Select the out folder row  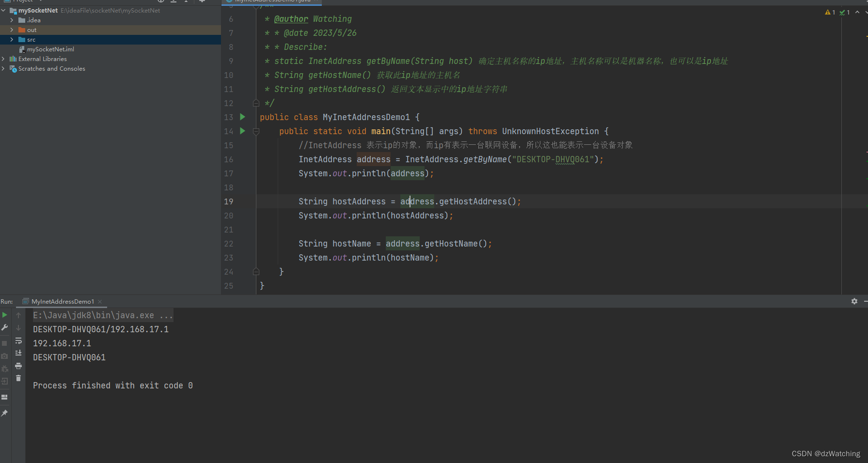click(110, 30)
